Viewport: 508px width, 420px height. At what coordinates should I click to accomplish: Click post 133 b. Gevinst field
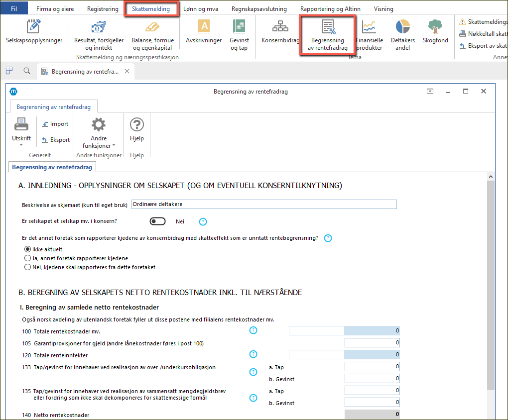(372, 379)
